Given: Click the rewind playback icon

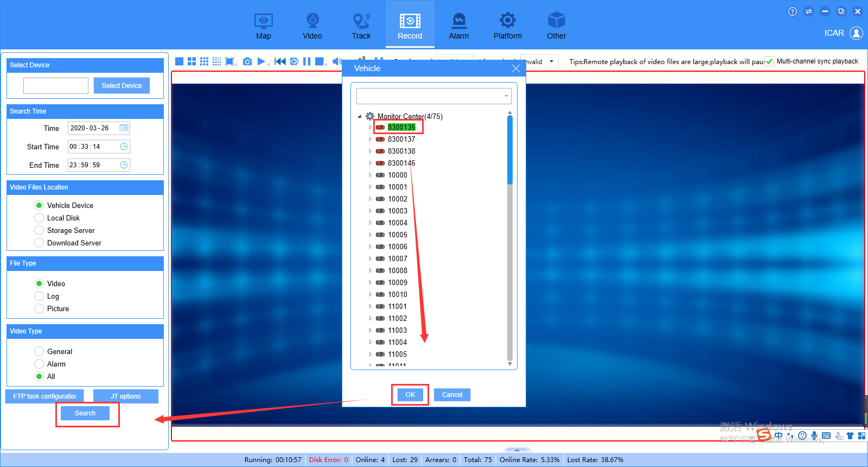Looking at the screenshot, I should pyautogui.click(x=280, y=61).
